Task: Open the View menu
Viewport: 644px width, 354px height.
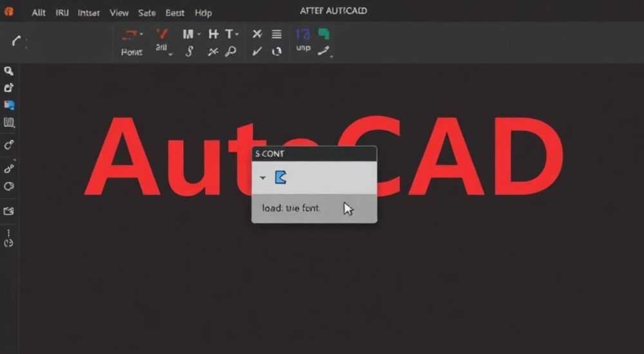Action: 119,13
